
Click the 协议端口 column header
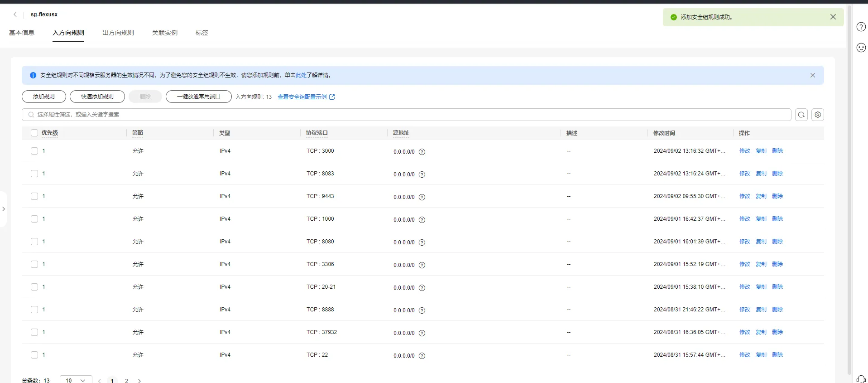click(x=317, y=133)
